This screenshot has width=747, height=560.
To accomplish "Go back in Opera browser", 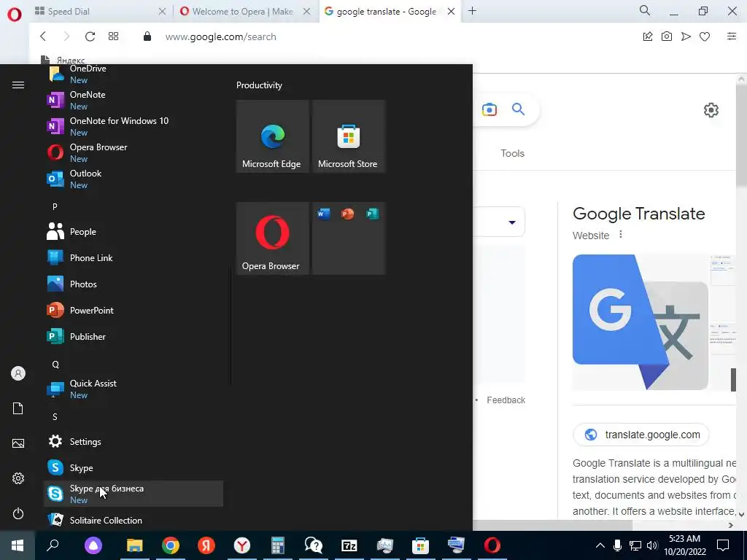I will tap(43, 36).
